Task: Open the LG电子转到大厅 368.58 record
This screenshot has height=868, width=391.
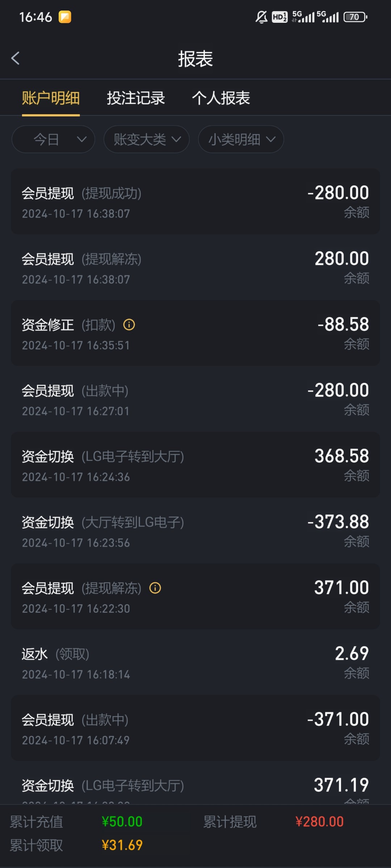Action: pyautogui.click(x=195, y=465)
